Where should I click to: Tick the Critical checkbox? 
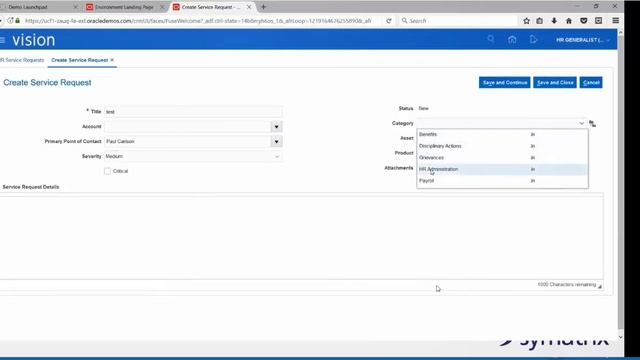(x=107, y=171)
